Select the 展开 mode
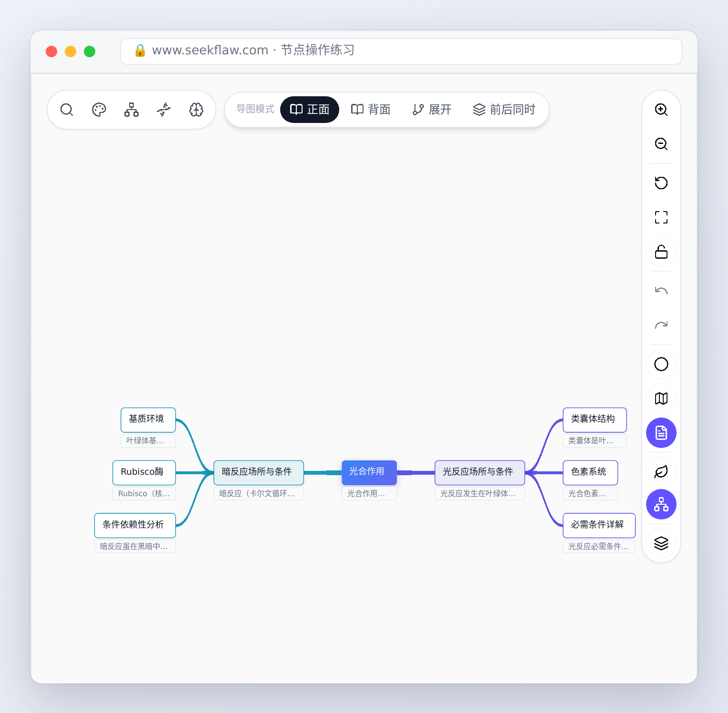 coord(432,110)
